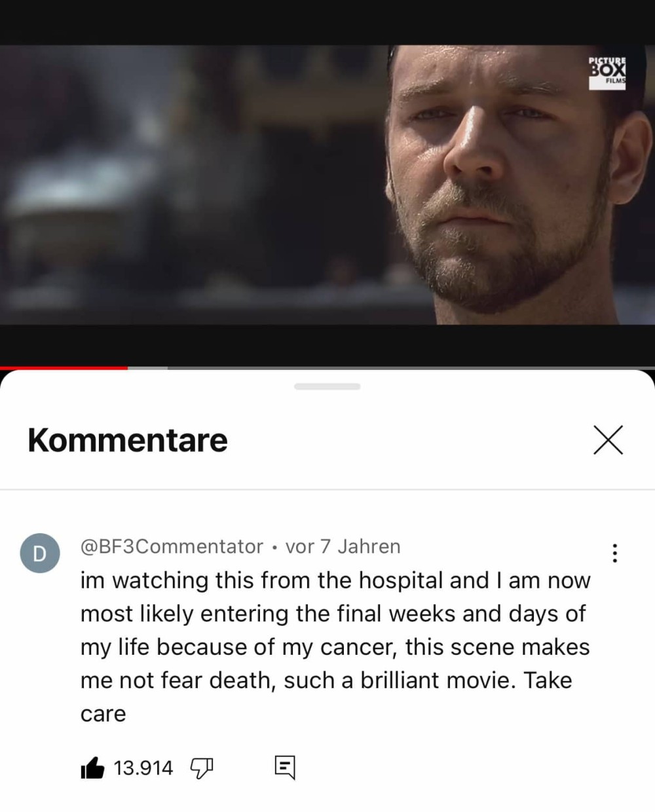Image resolution: width=655 pixels, height=812 pixels.
Task: Click the Kommentare heading
Action: click(x=128, y=439)
